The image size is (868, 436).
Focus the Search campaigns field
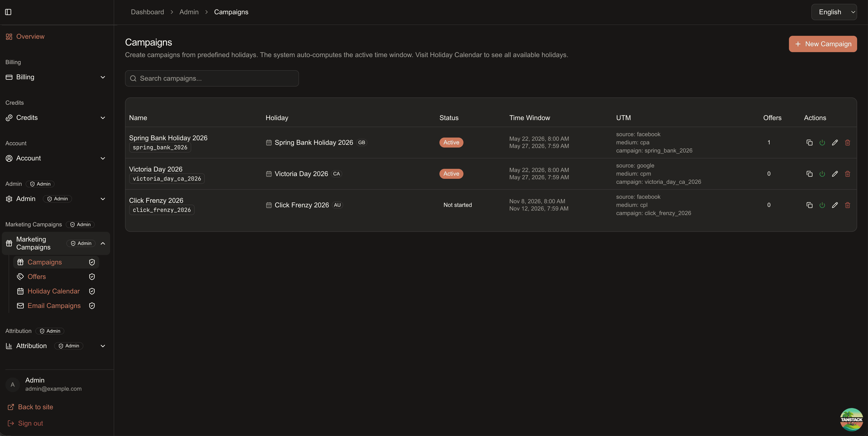tap(212, 79)
